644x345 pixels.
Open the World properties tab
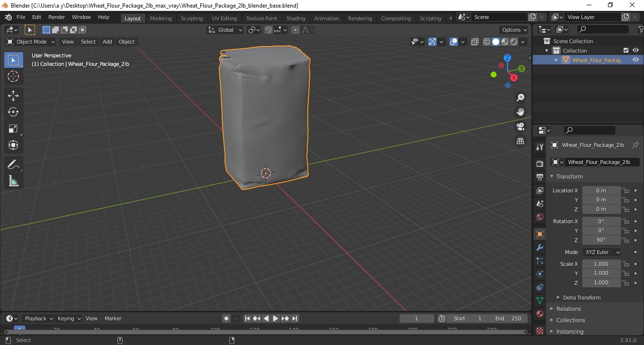point(540,217)
